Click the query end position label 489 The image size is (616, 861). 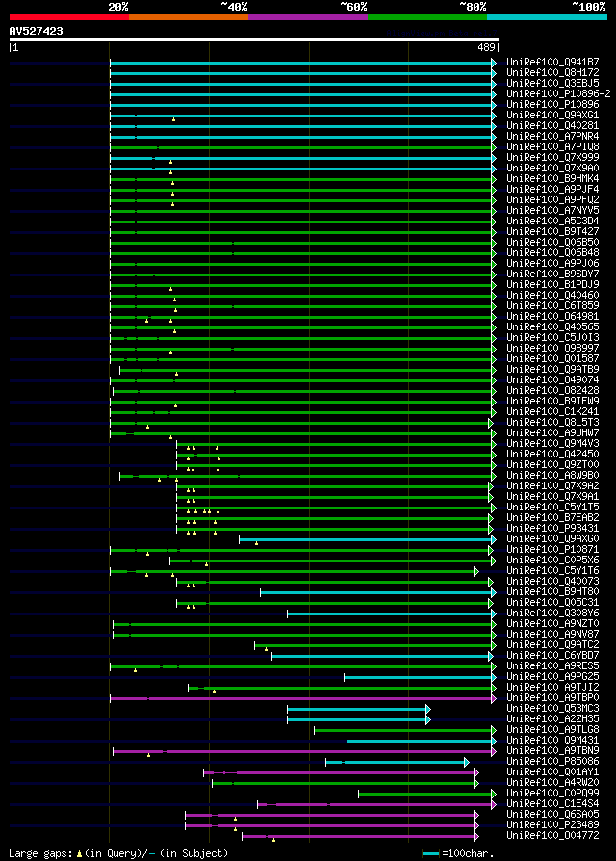click(487, 48)
